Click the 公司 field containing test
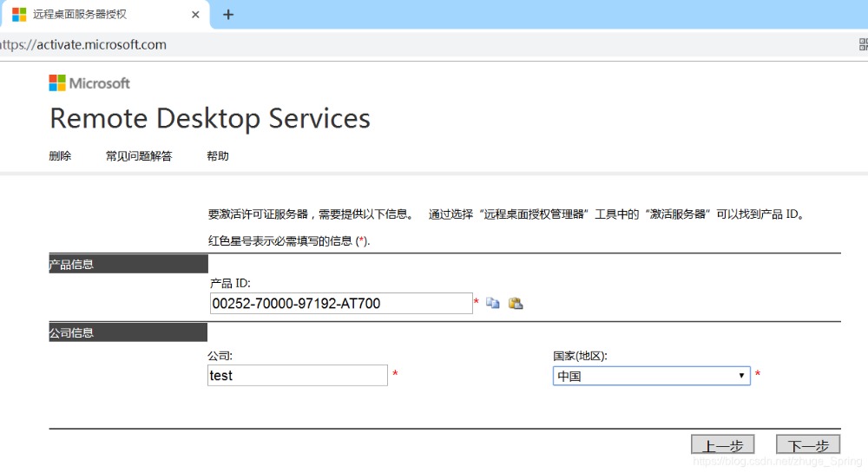868x473 pixels. pyautogui.click(x=297, y=376)
